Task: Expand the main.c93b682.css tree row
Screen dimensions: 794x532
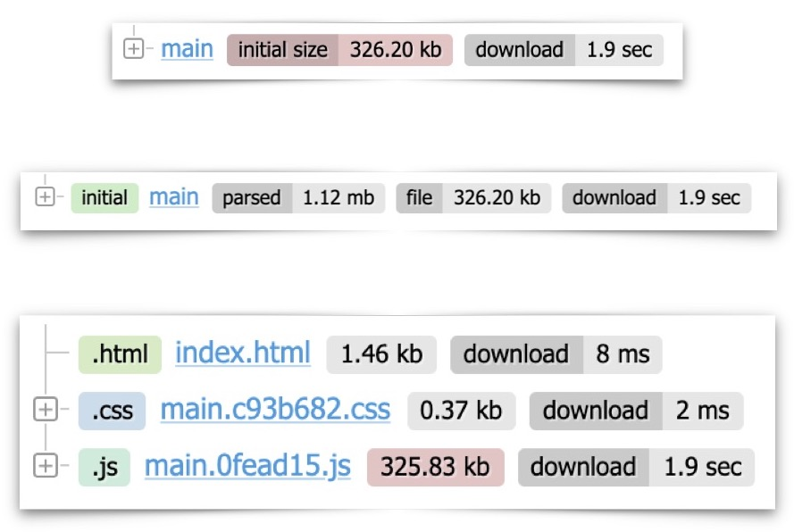Action: [x=45, y=410]
